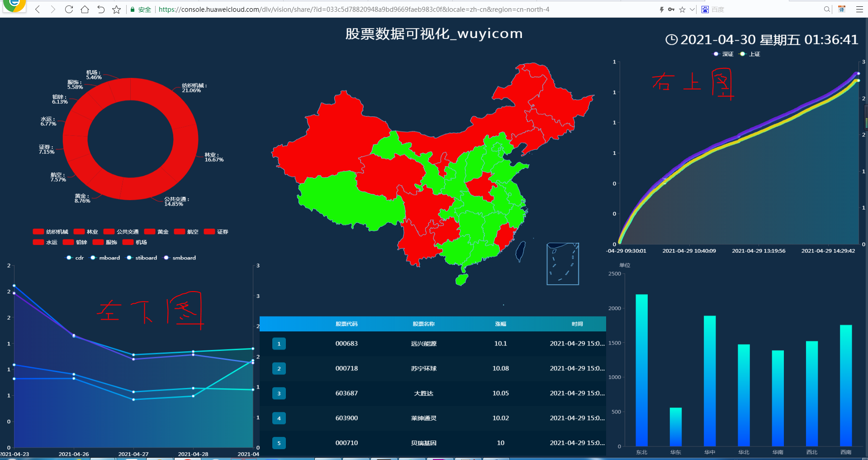
Task: Hide the 黄金 series via its legend
Action: click(157, 232)
